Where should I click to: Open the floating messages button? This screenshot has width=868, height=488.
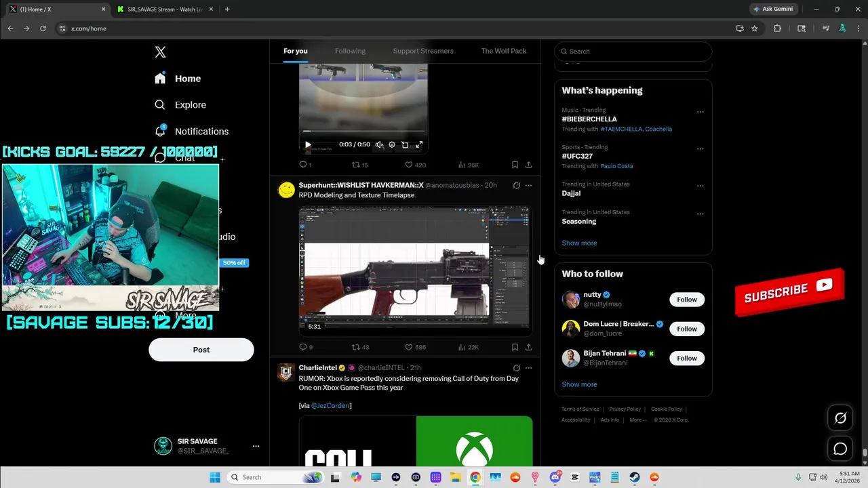click(x=840, y=449)
